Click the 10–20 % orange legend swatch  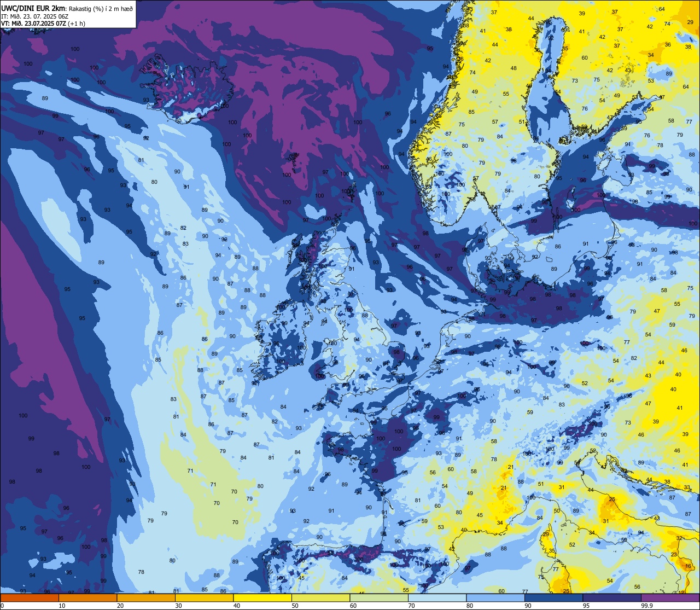click(87, 598)
